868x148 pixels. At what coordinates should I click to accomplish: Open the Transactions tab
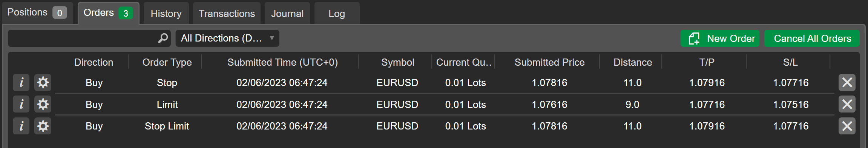[227, 14]
